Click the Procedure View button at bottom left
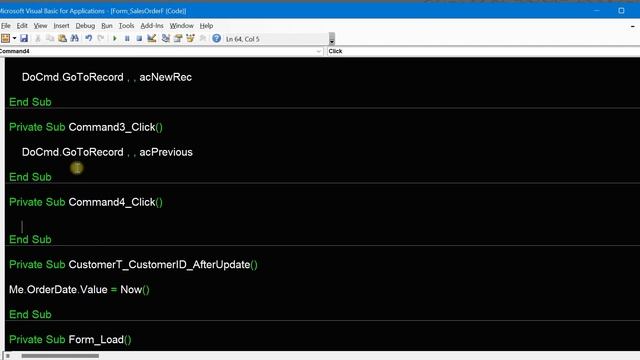Image resolution: width=640 pixels, height=360 pixels. [7, 356]
